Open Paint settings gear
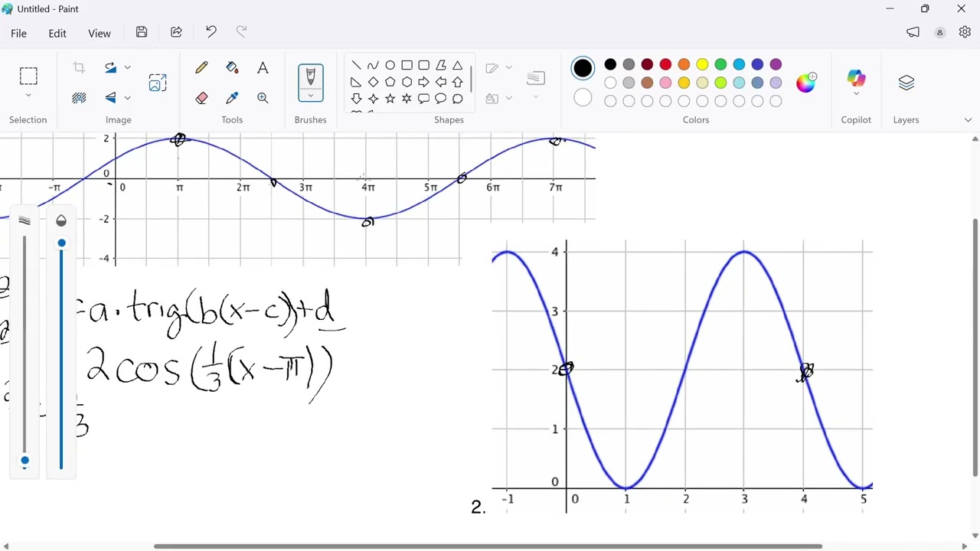 pos(965,32)
